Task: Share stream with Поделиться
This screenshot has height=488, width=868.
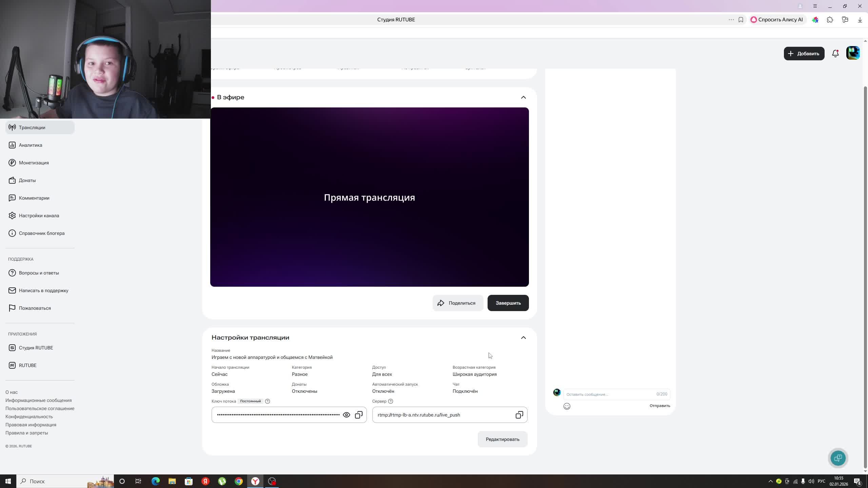Action: (457, 303)
